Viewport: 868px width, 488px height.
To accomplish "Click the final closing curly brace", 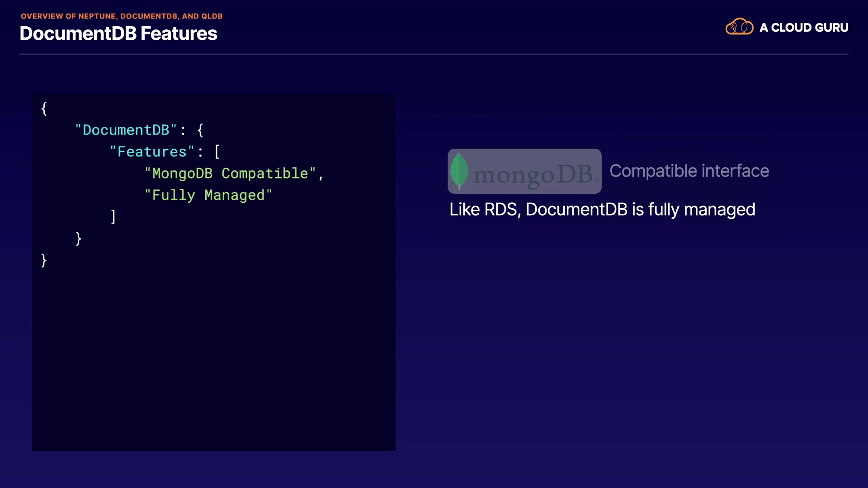I will click(44, 260).
